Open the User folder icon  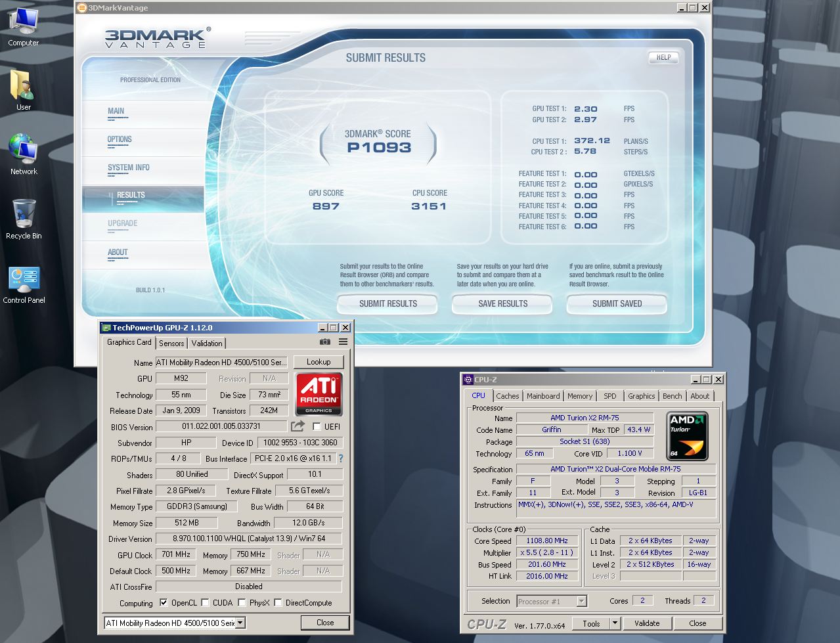[23, 90]
